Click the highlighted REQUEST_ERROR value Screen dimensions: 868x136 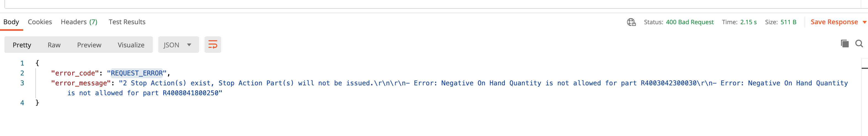coord(137,73)
